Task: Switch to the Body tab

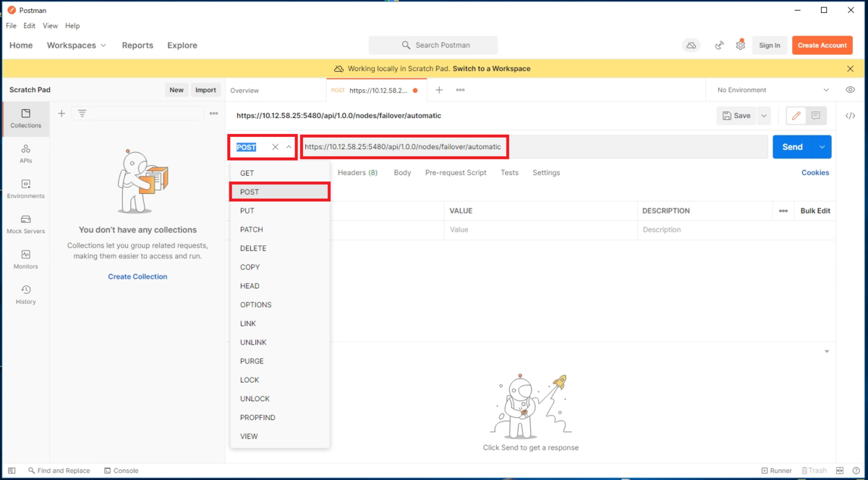Action: coord(402,173)
